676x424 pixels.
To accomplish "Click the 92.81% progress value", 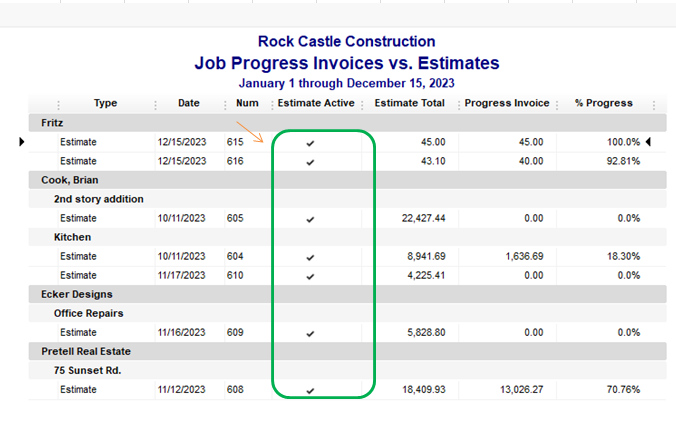I will click(623, 161).
